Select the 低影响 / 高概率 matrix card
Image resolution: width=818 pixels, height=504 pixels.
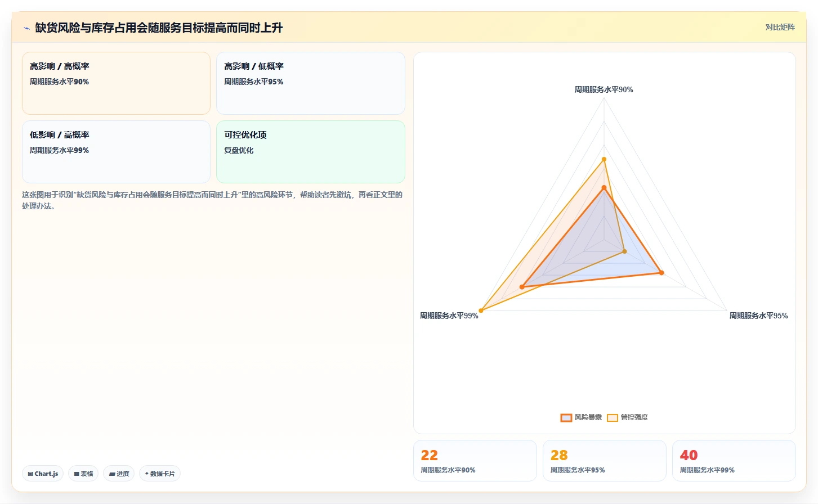pos(116,152)
